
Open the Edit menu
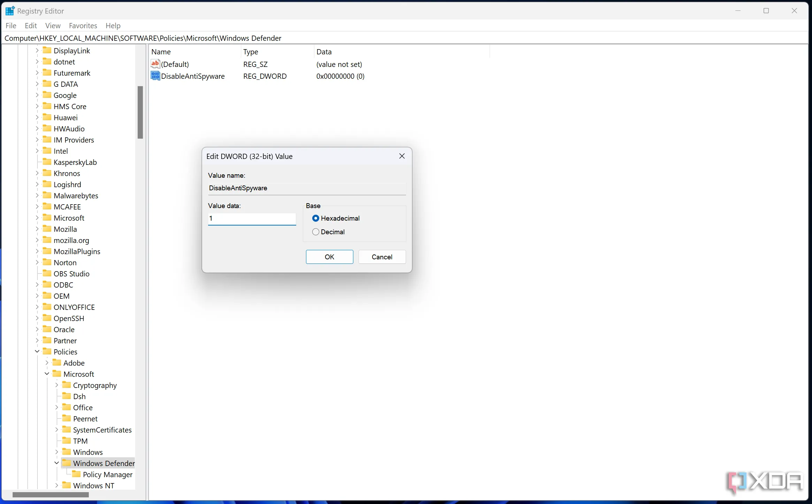point(31,25)
